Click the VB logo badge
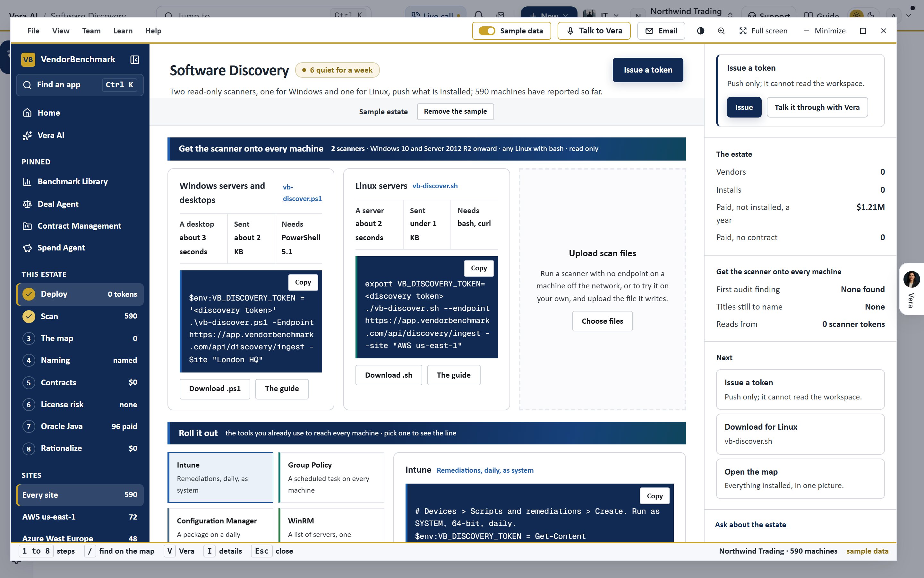Screen dimensions: 924x578 pyautogui.click(x=28, y=60)
